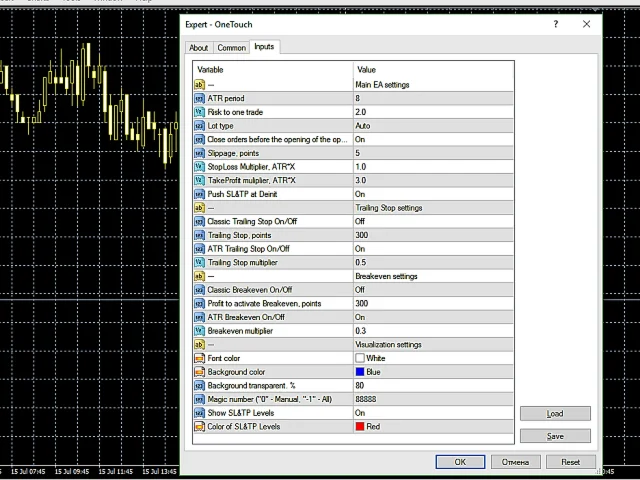Click the ab icon beside Trailing Stop settings
640x480 pixels.
click(199, 208)
